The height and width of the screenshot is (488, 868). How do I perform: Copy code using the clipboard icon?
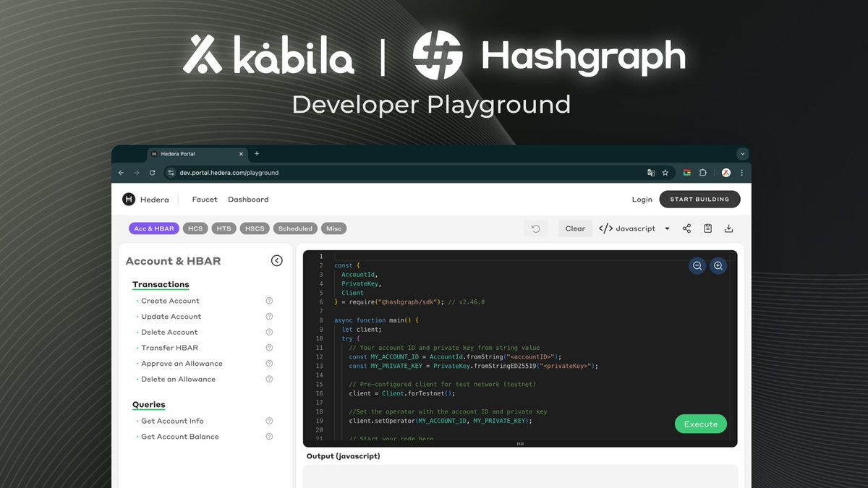click(707, 228)
